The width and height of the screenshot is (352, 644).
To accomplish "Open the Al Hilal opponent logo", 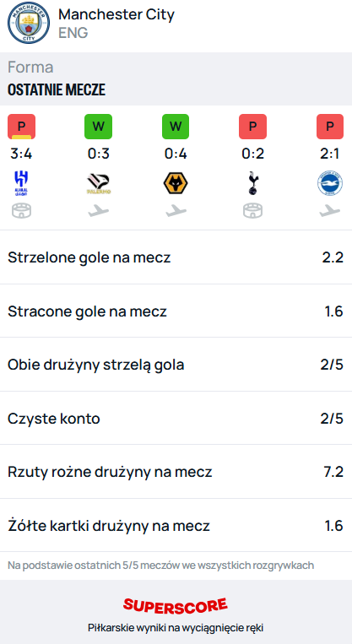I will tap(21, 183).
